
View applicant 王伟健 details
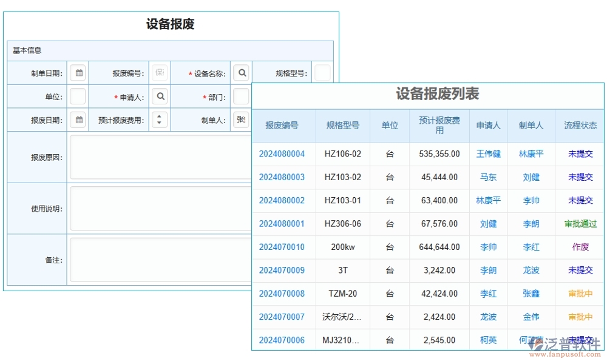click(x=488, y=153)
